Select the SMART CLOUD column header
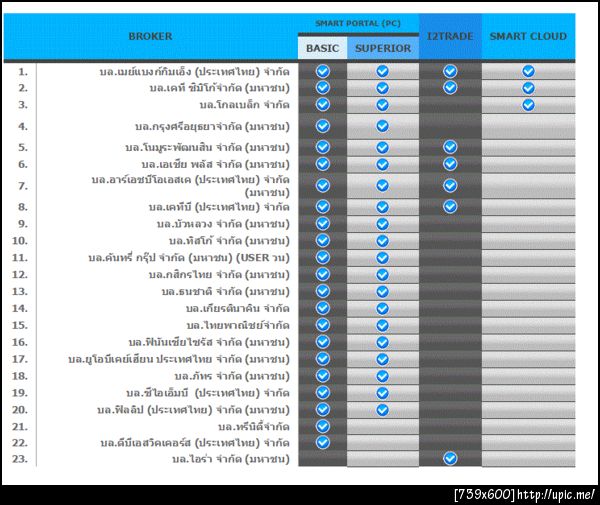 528,36
